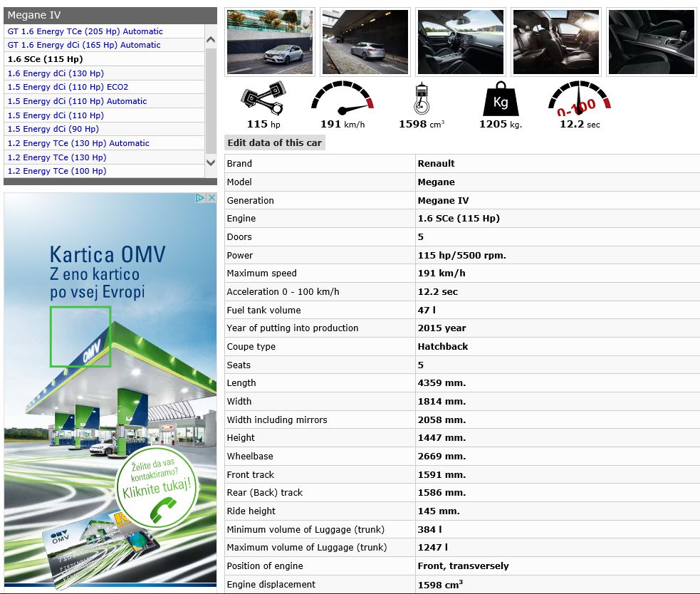
Task: Click the Kg weight icon
Action: point(501,99)
